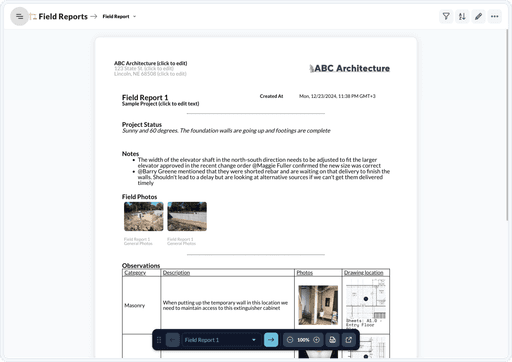This screenshot has height=362, width=512.
Task: Go to the previous field report
Action: click(173, 340)
